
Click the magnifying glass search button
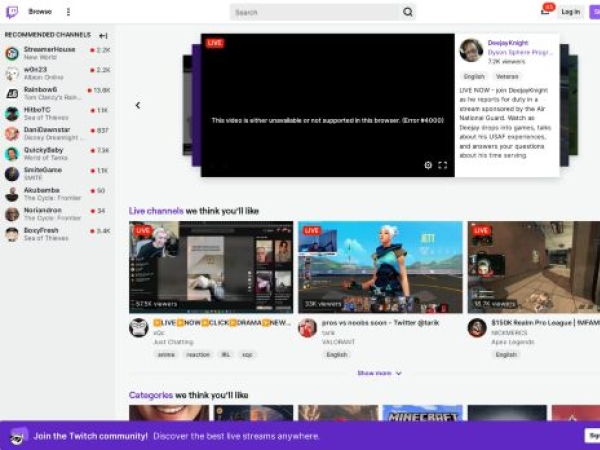(x=408, y=13)
